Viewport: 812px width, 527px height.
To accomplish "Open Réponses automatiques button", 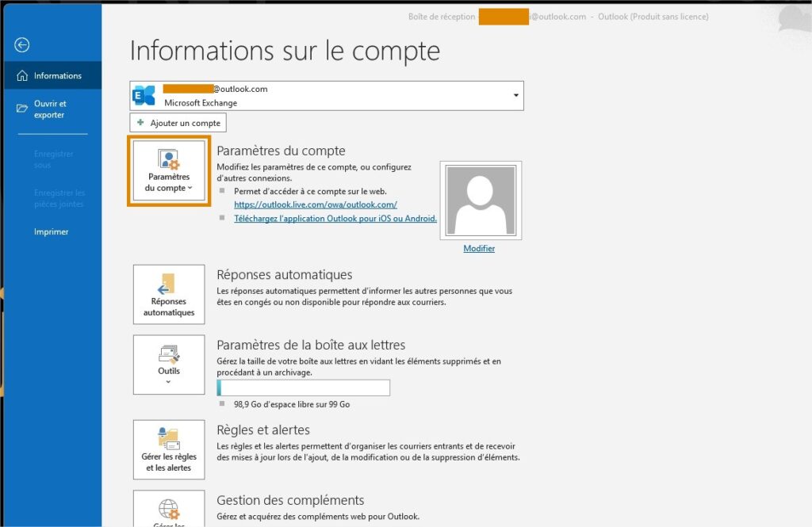I will (x=169, y=295).
